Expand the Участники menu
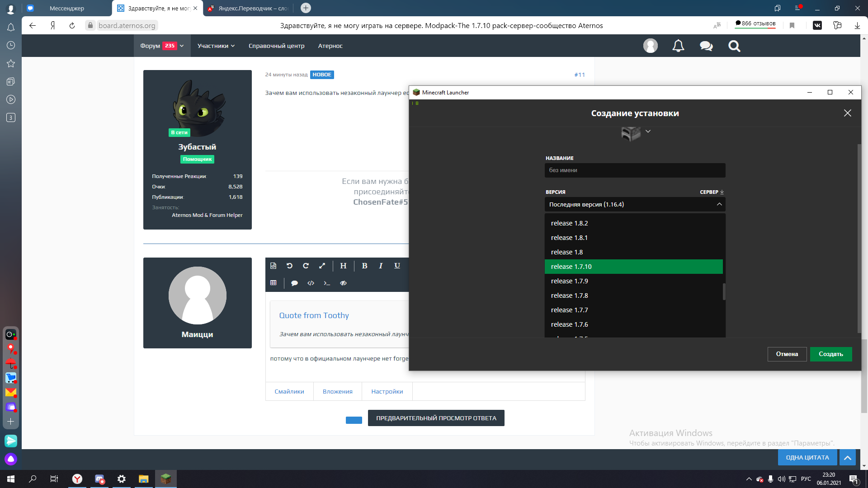 (216, 46)
